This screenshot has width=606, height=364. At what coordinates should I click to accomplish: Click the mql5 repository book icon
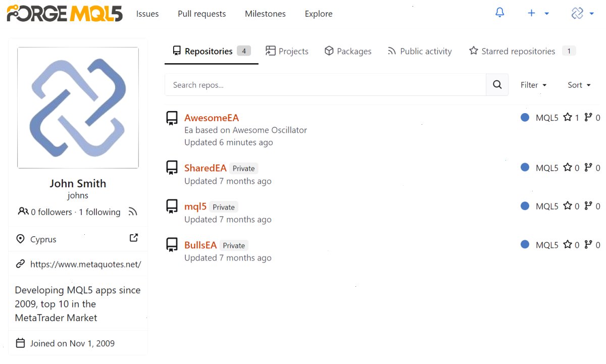click(x=172, y=206)
